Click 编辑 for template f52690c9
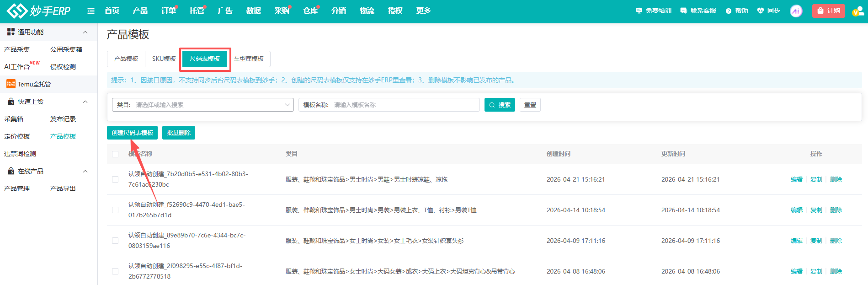The width and height of the screenshot is (868, 285). tap(797, 210)
